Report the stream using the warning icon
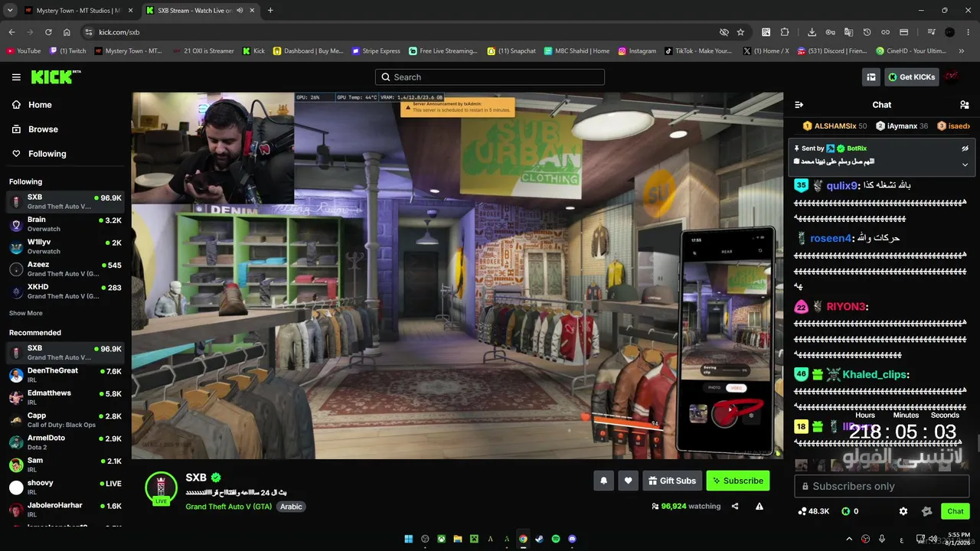This screenshot has width=980, height=551. tap(759, 506)
